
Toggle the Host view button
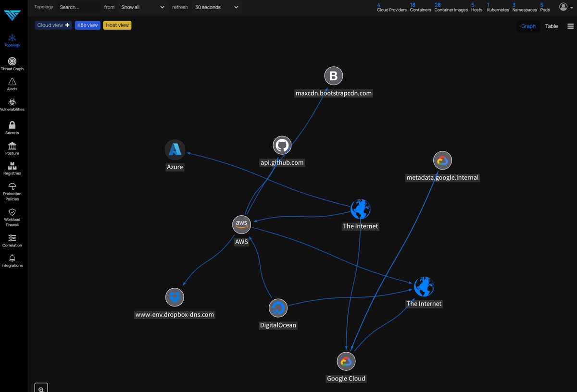coord(117,25)
